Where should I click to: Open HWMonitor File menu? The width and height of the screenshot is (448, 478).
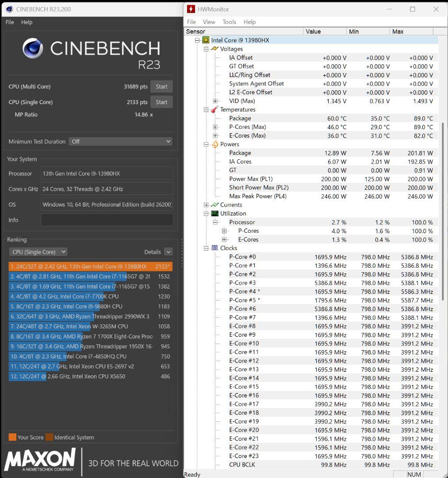coord(191,22)
